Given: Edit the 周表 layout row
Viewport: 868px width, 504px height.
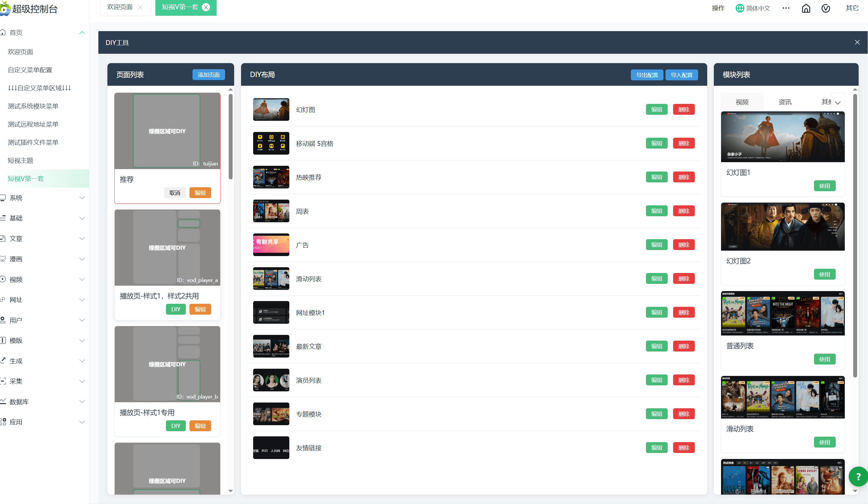Looking at the screenshot, I should tap(657, 211).
